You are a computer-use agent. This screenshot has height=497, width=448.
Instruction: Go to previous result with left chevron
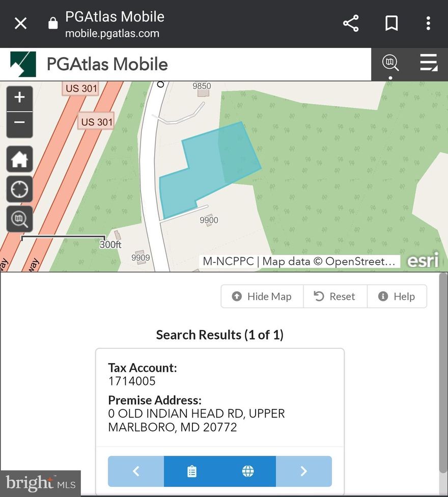tap(135, 471)
